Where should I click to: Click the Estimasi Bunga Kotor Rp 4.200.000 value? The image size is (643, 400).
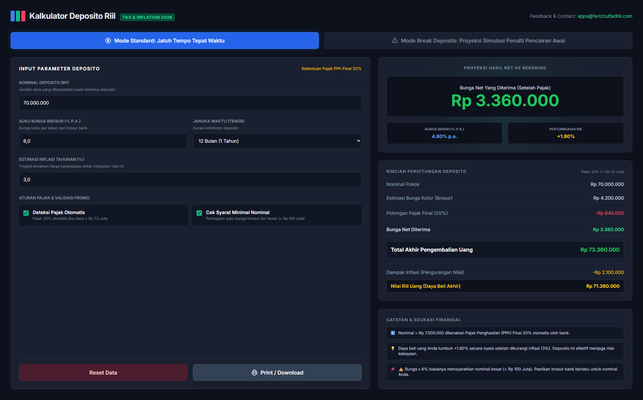click(x=609, y=198)
